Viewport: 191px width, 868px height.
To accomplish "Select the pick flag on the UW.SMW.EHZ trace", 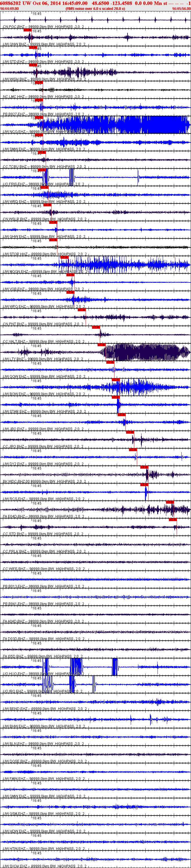I will [x=39, y=135].
